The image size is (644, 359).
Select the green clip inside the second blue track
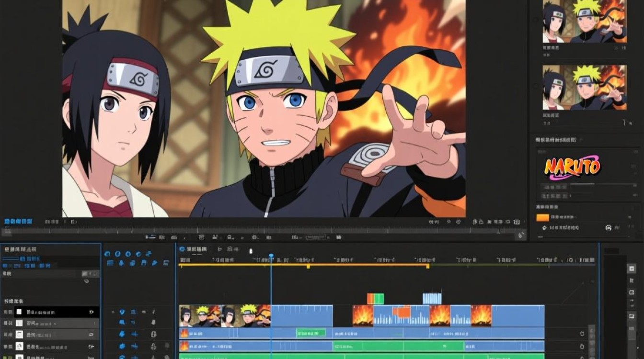pos(311,333)
